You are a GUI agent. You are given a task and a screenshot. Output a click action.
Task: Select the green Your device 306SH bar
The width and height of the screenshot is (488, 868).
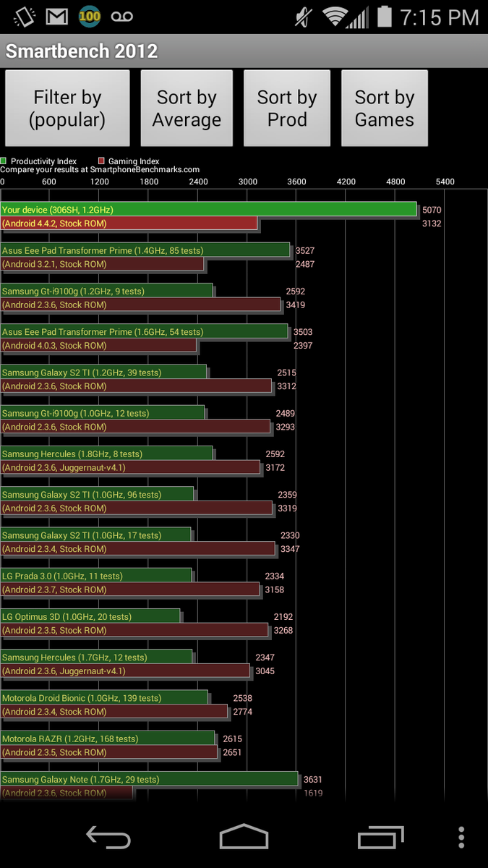[208, 210]
